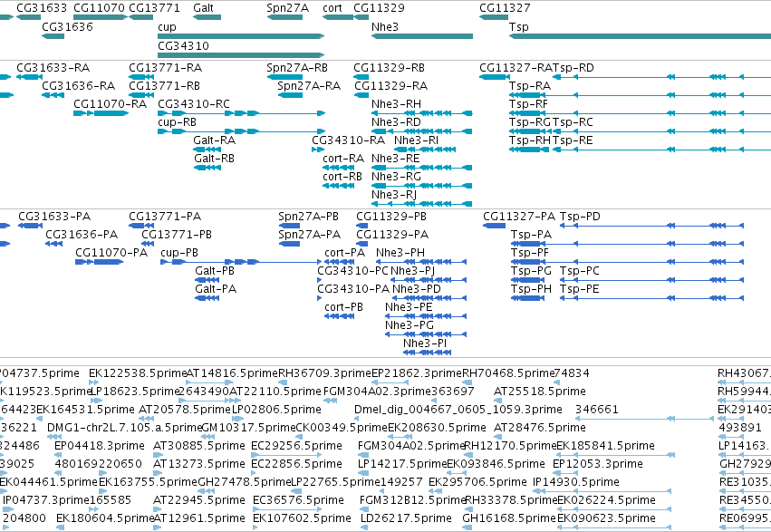The height and width of the screenshot is (532, 771).
Task: Click EST label EK122538.5prime
Action: click(x=138, y=373)
